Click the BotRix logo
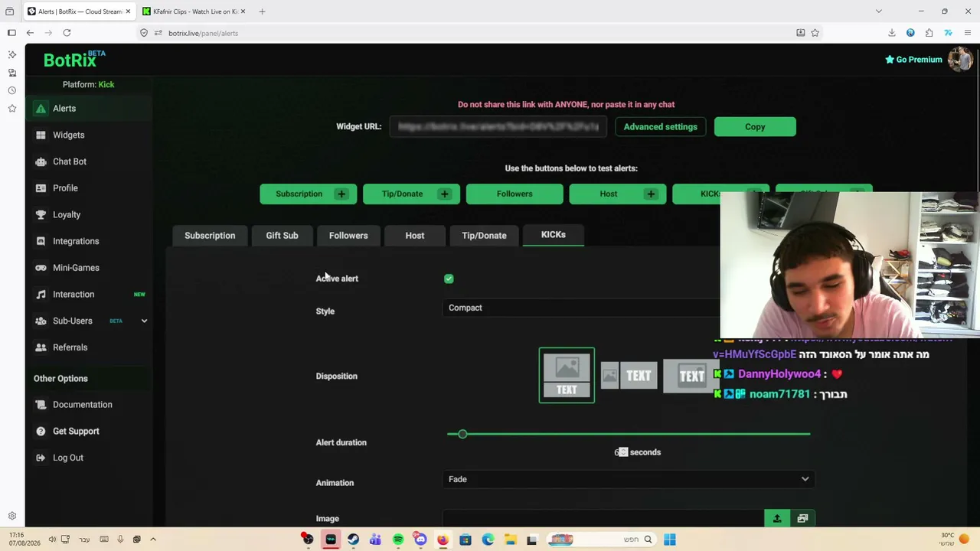The width and height of the screenshot is (980, 551). 74,60
